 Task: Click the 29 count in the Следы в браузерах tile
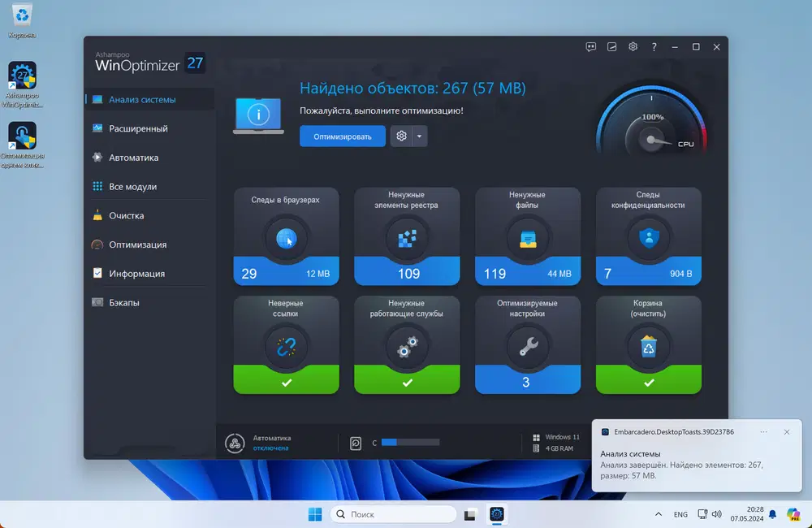(x=249, y=274)
